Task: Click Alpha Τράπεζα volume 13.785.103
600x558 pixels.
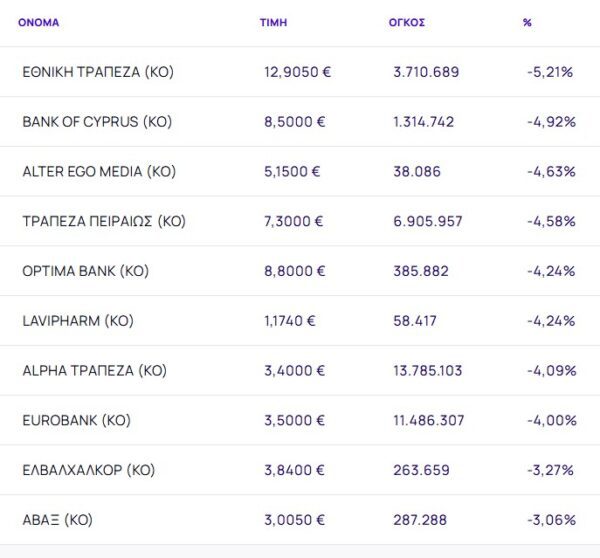Action: pyautogui.click(x=428, y=370)
